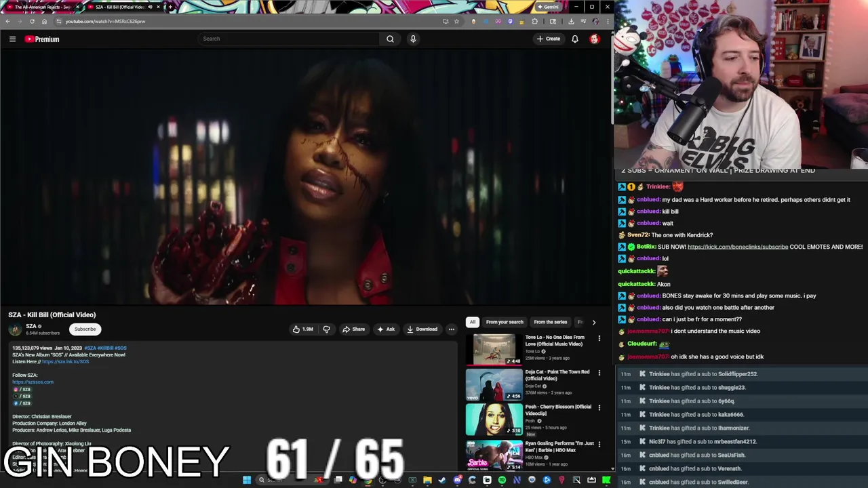Expand chips row with right arrow
The image size is (868, 488).
tap(594, 323)
